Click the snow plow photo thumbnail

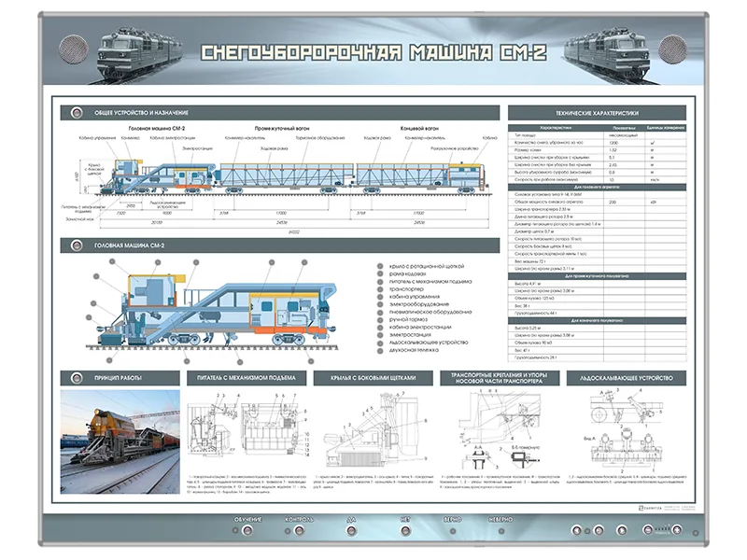(120, 441)
